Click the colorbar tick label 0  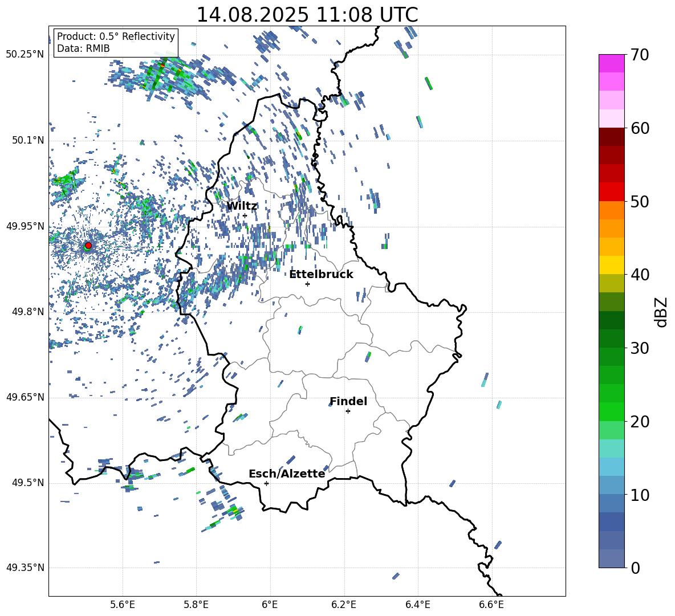pos(636,568)
